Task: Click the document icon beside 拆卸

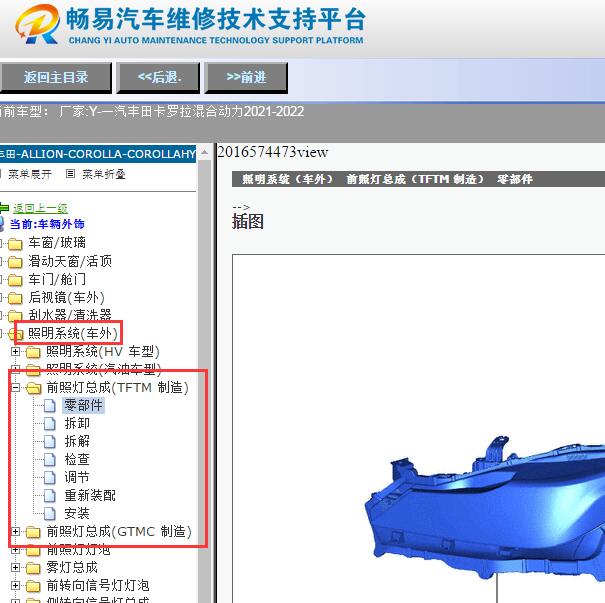Action: coord(50,424)
